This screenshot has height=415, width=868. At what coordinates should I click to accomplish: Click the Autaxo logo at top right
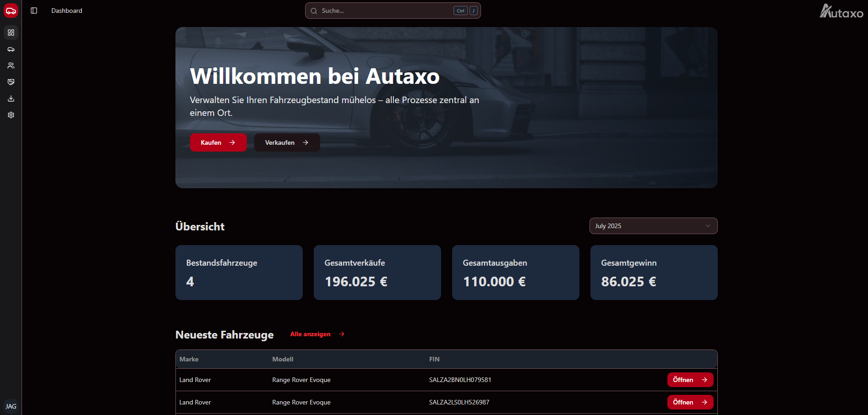click(x=841, y=11)
